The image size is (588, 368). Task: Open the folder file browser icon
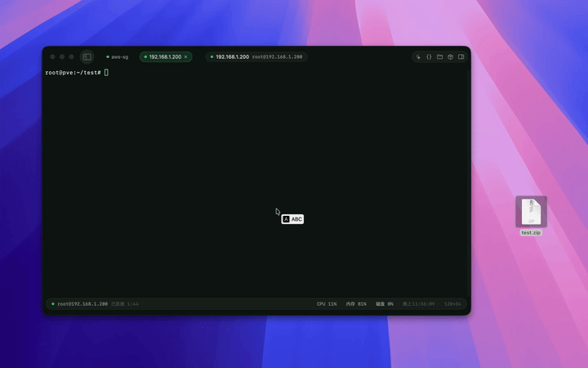(439, 57)
